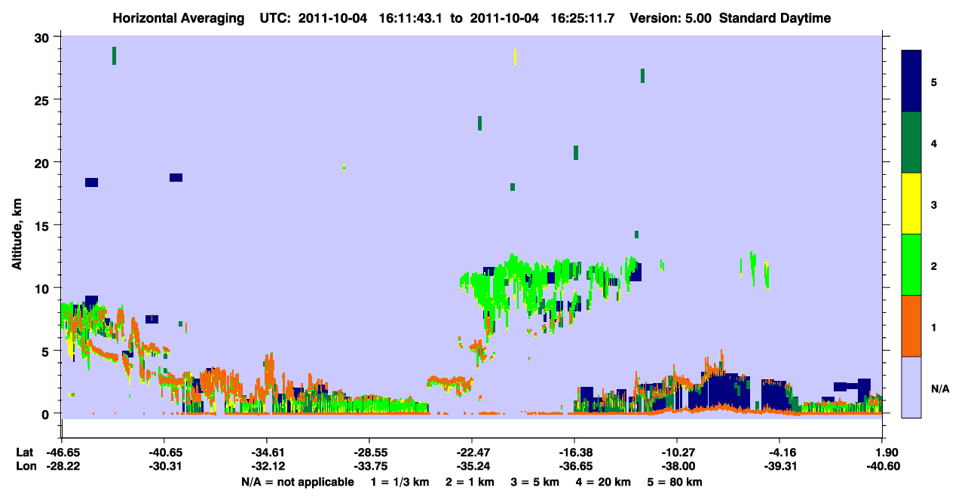This screenshot has height=503, width=980.
Task: Click the y-axis tick label 25
Action: (x=42, y=100)
